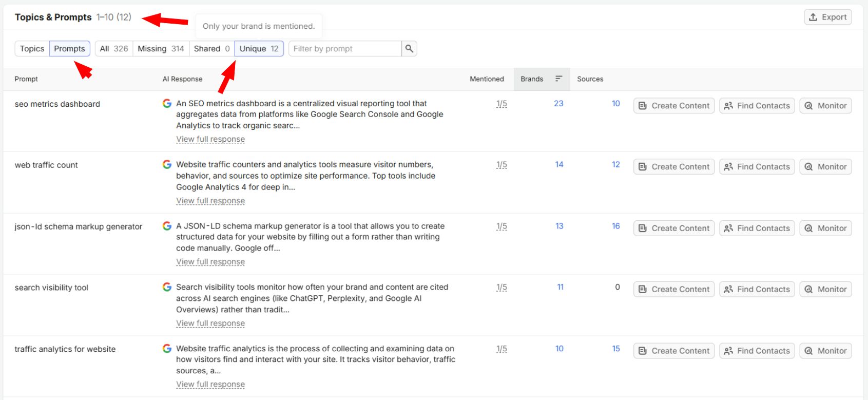Screen dimensions: 868x400
Task: Click the search magnifier icon in prompt filter
Action: tap(409, 49)
